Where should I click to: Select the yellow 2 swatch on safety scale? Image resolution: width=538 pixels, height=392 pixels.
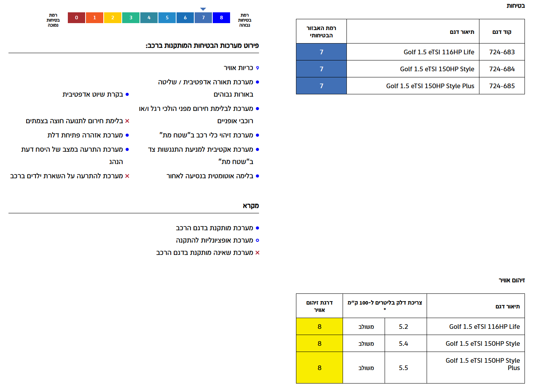113,18
